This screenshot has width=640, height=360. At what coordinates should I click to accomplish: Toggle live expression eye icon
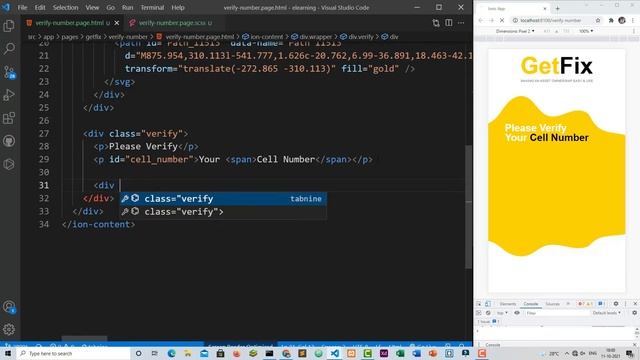coord(517,313)
